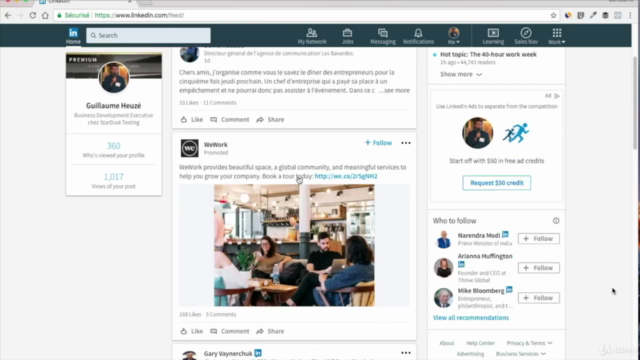Viewport: 640px width, 360px height.
Task: Open WeWork post options ellipsis
Action: click(406, 143)
